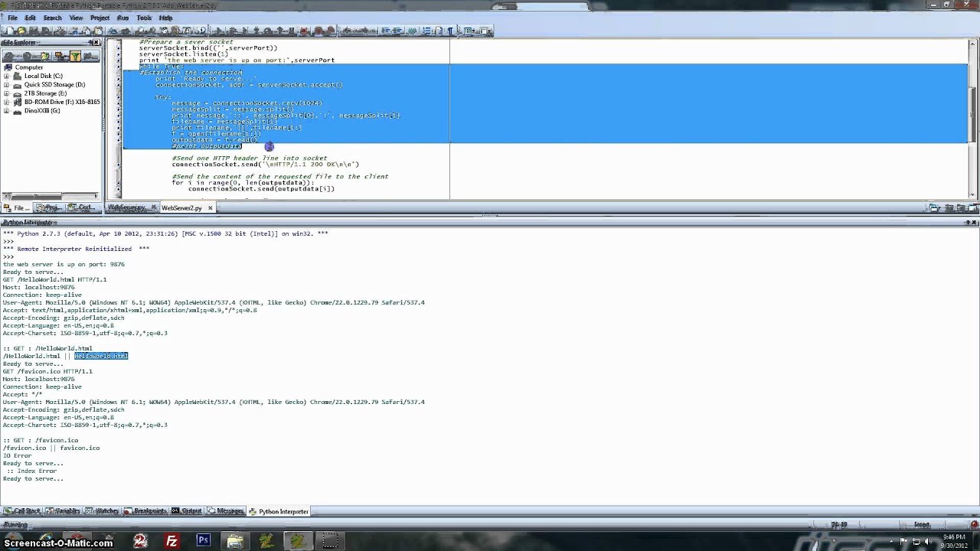980x551 pixels.
Task: Select the Python Interpreter tab
Action: coord(279,511)
